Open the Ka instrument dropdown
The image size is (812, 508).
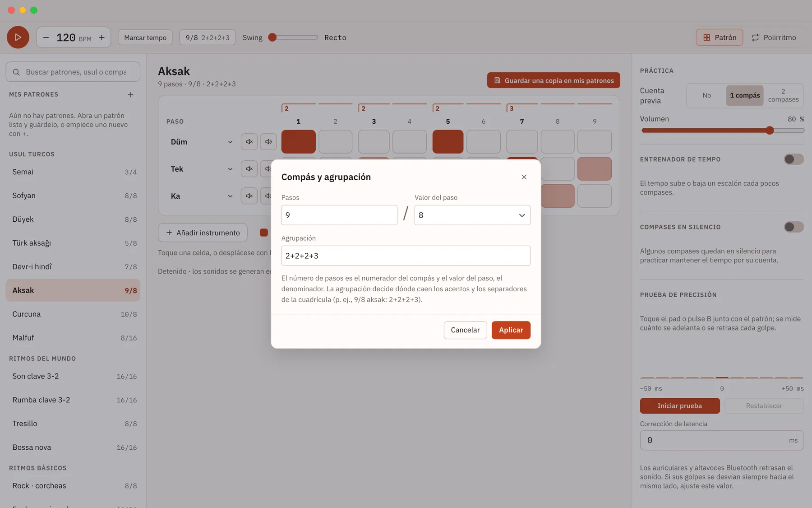coord(202,196)
